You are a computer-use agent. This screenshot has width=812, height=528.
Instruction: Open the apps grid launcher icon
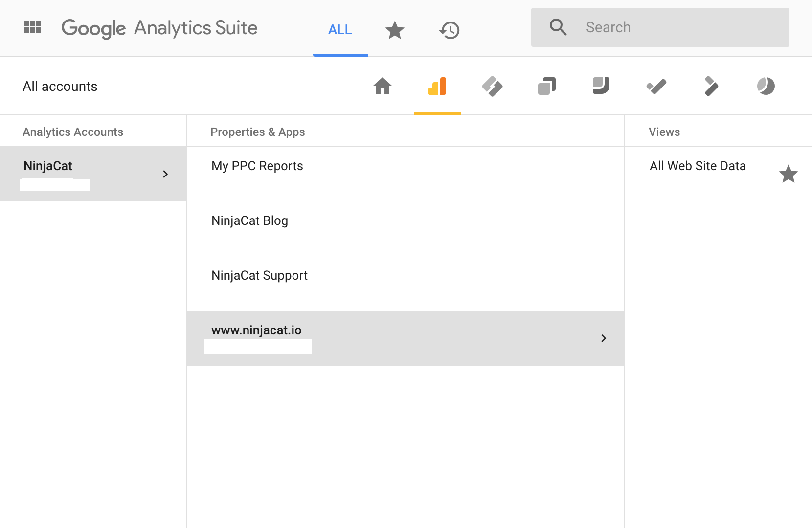point(33,27)
